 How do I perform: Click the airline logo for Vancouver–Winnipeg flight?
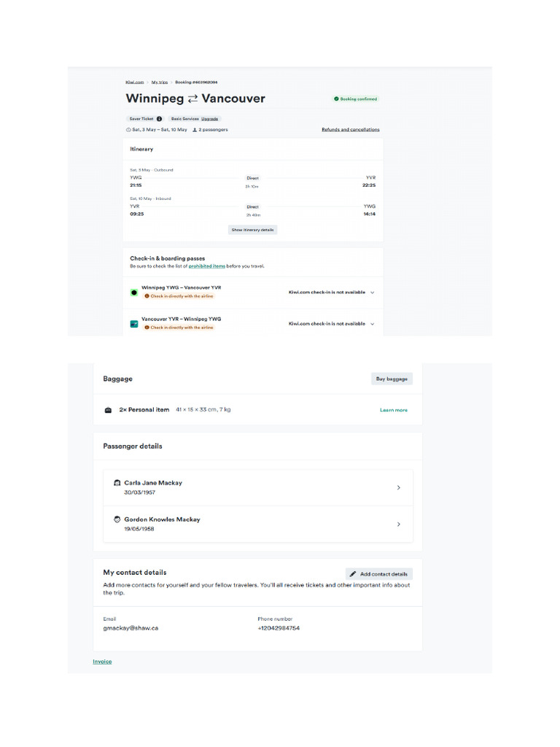134,323
